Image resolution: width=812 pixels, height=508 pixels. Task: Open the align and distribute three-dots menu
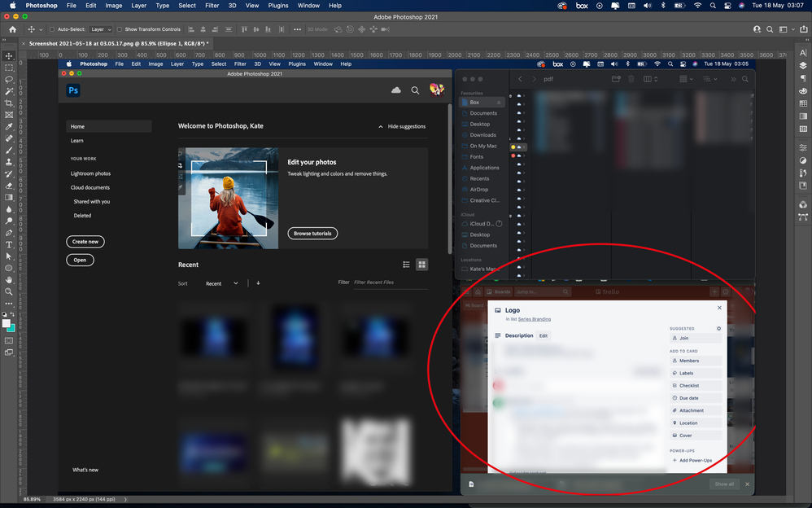pos(297,29)
